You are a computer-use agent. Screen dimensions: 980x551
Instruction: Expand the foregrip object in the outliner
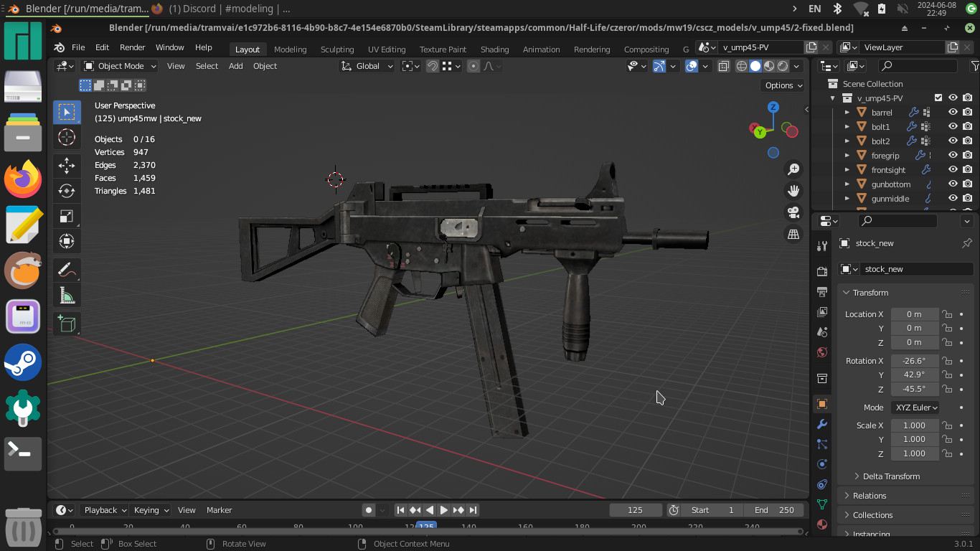pyautogui.click(x=847, y=155)
